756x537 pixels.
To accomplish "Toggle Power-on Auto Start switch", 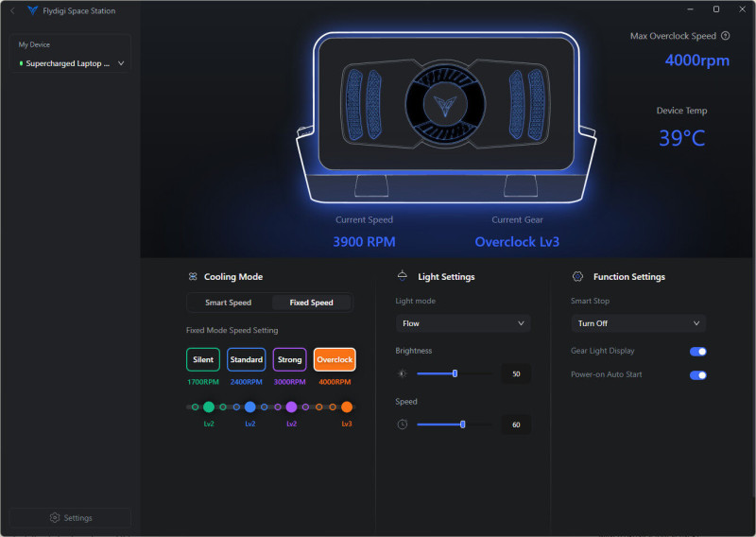I will click(x=697, y=375).
